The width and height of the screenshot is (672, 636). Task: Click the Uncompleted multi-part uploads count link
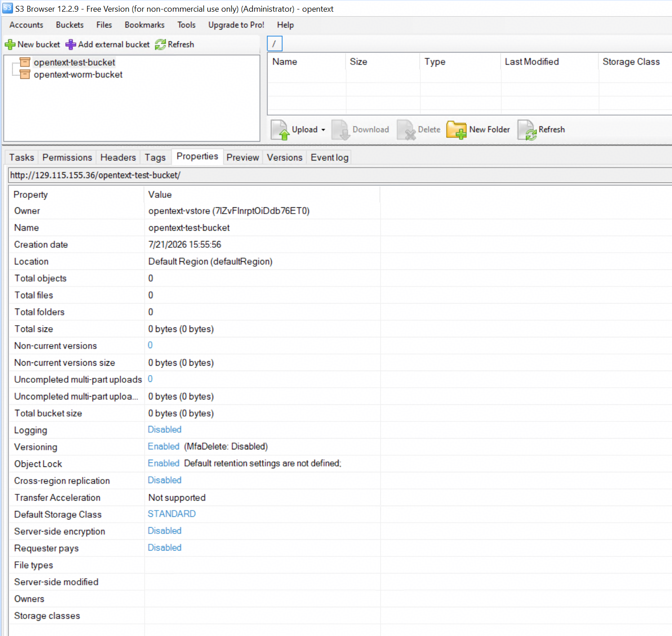pyautogui.click(x=150, y=379)
